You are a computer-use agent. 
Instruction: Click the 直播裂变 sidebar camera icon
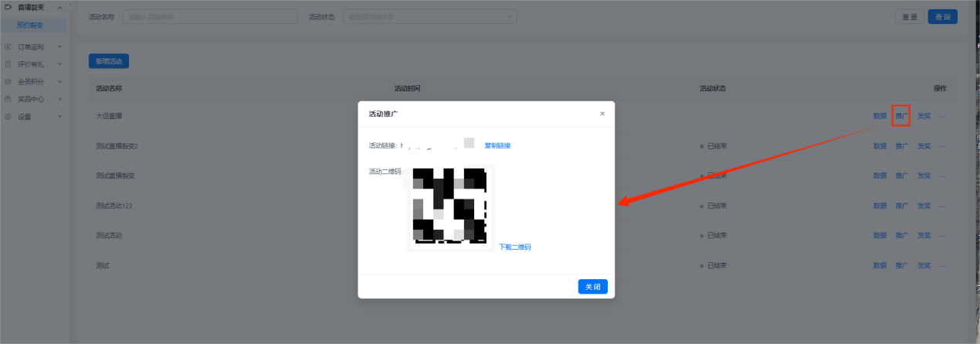coord(8,8)
